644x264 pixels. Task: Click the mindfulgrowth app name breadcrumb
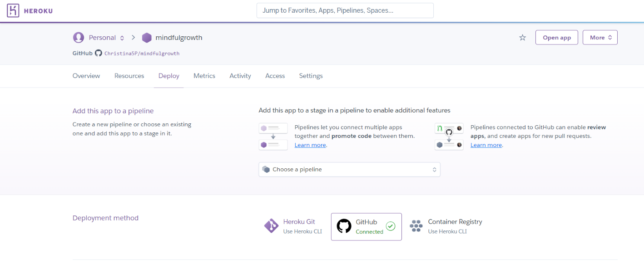tap(179, 38)
